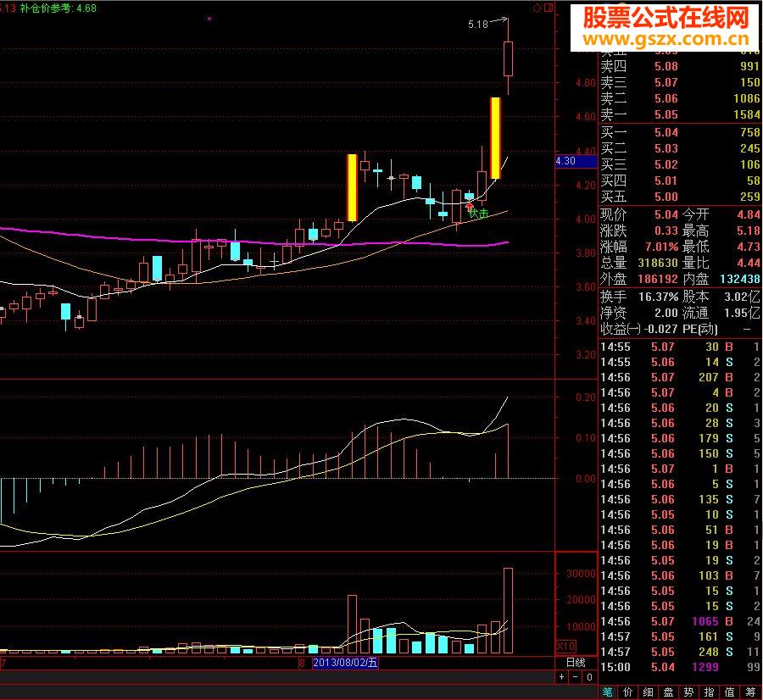Screen dimensions: 763x700
Task: Click the 净资 2.00 value
Action: pos(666,313)
